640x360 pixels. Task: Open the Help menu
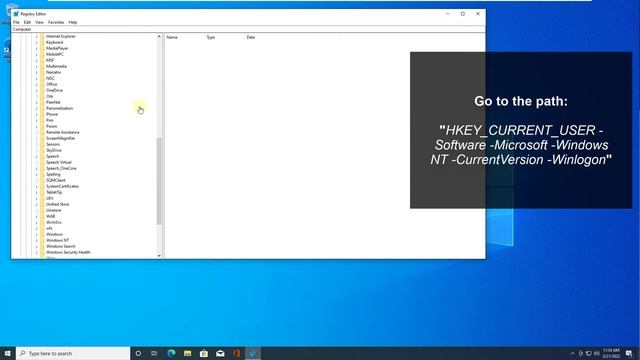click(x=73, y=22)
